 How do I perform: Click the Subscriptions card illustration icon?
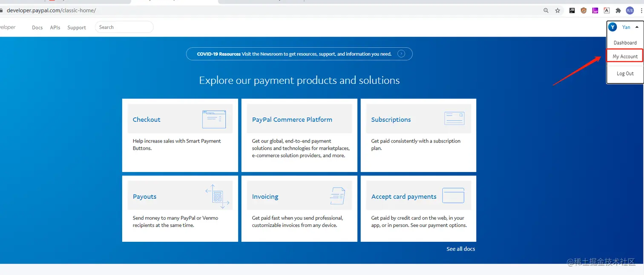click(454, 119)
